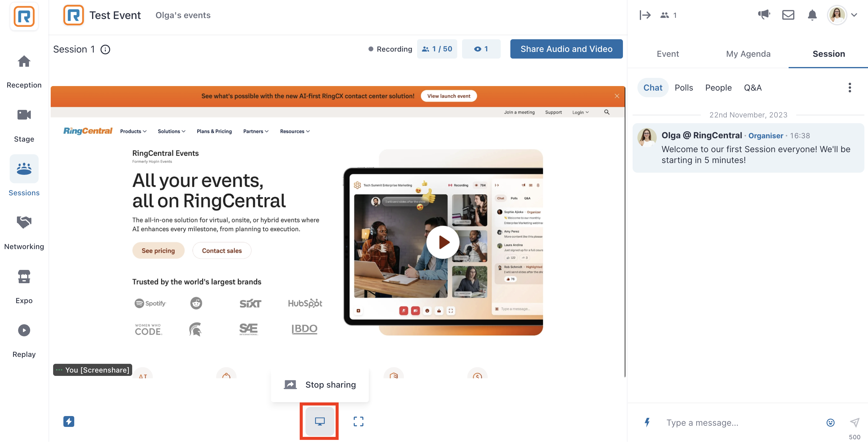Click Olga's avatar in chat message
The image size is (868, 442).
coord(646,137)
